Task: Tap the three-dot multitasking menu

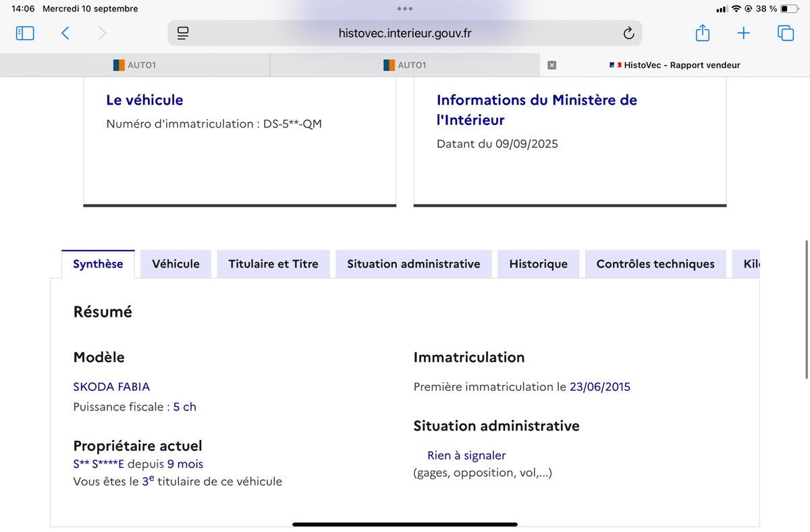Action: click(x=405, y=9)
